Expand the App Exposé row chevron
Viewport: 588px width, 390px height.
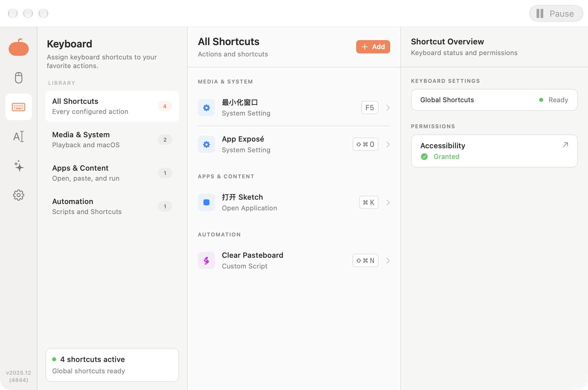(388, 144)
